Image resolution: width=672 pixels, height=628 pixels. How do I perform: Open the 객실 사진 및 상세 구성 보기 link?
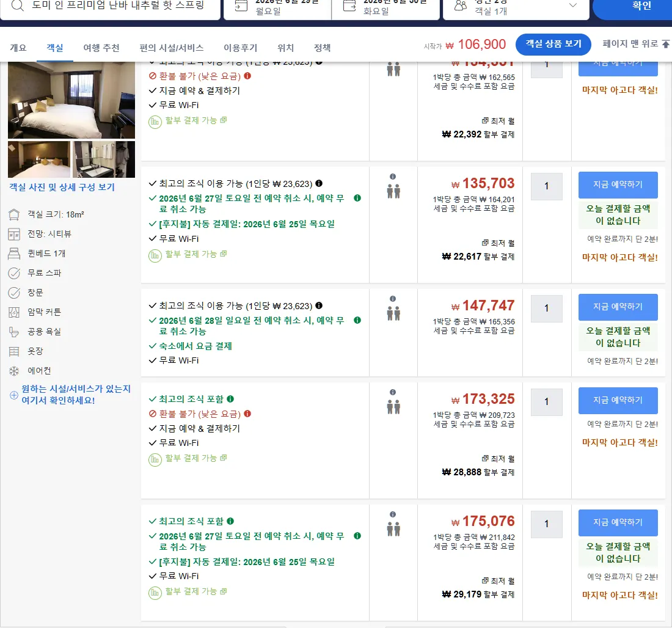(x=62, y=188)
